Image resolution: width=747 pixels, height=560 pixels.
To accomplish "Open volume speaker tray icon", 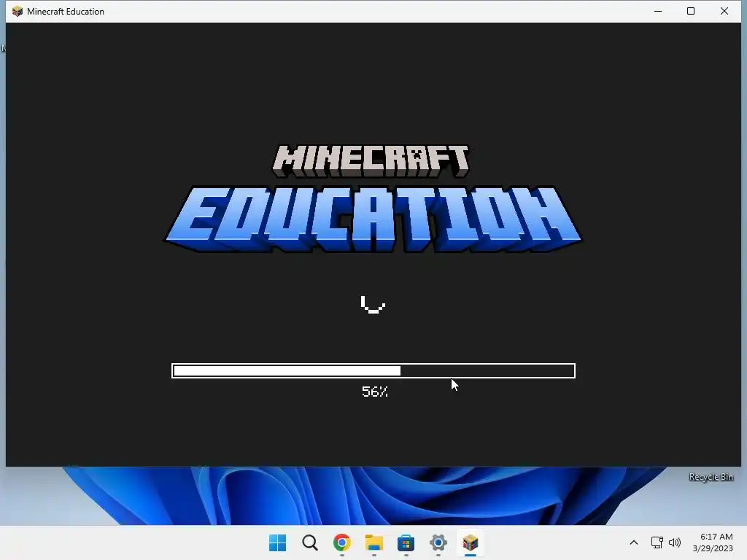I will coord(675,542).
